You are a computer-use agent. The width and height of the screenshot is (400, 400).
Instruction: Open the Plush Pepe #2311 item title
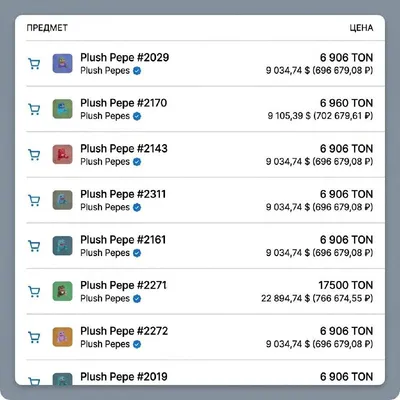pyautogui.click(x=123, y=194)
